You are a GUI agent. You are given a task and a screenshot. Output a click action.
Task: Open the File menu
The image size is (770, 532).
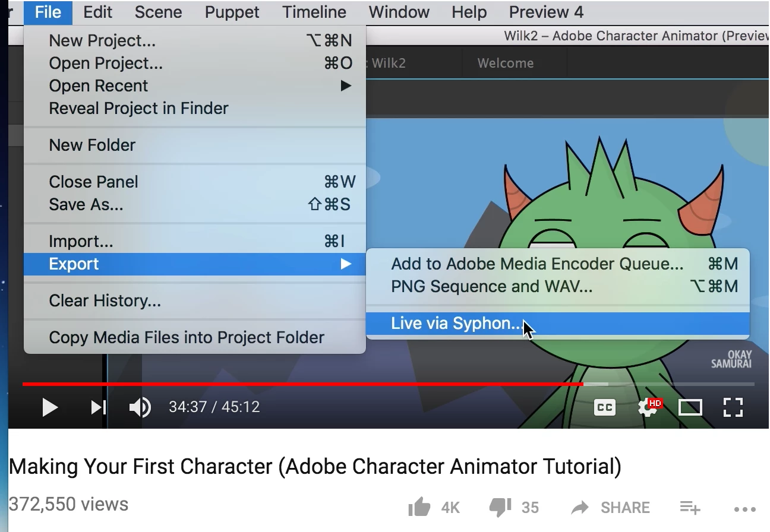[x=48, y=12]
